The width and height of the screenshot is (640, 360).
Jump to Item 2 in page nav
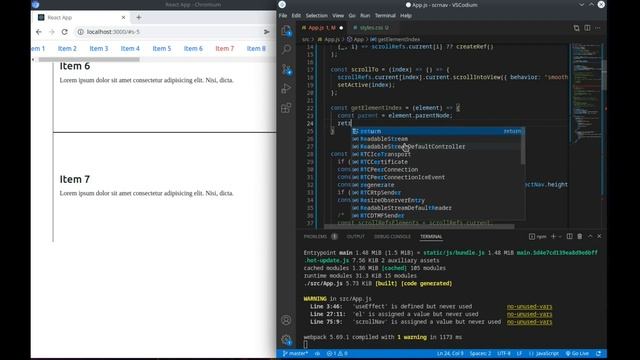click(x=67, y=49)
